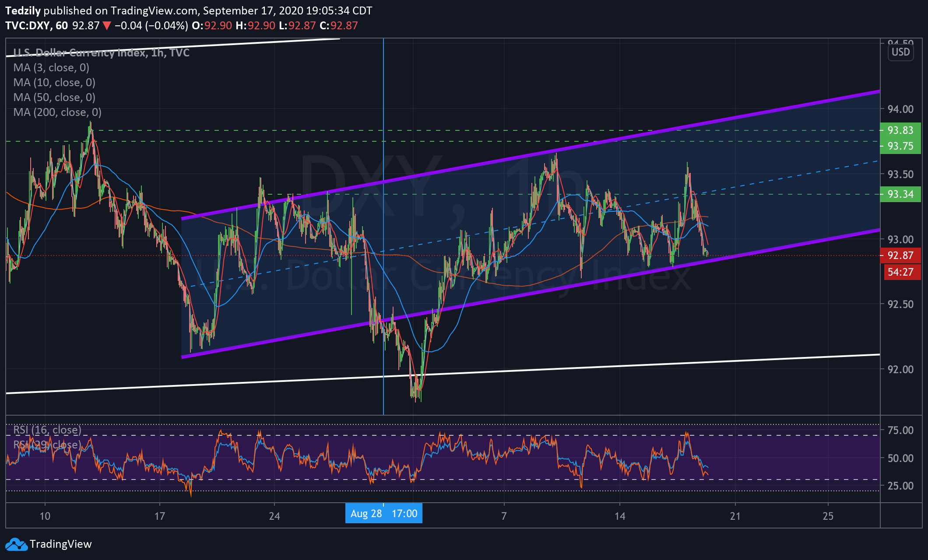Click date label 21 on time axis
Viewport: 928px width, 560px height.
pyautogui.click(x=735, y=516)
